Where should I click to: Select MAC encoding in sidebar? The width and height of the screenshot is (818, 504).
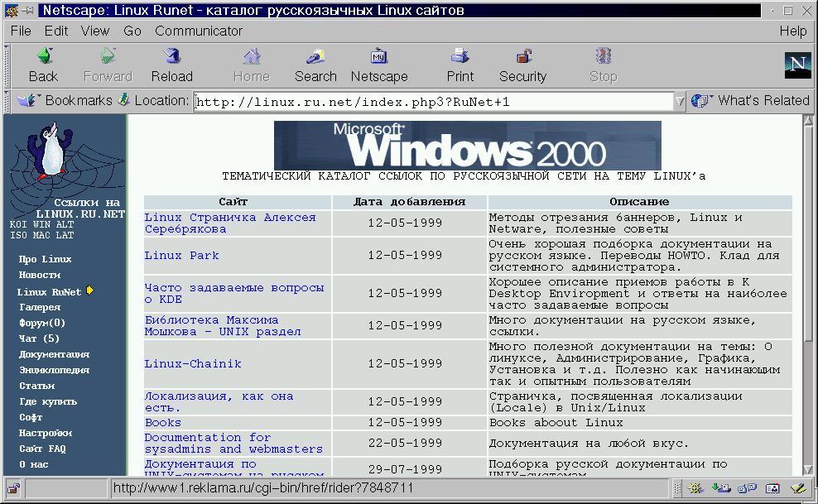[41, 235]
